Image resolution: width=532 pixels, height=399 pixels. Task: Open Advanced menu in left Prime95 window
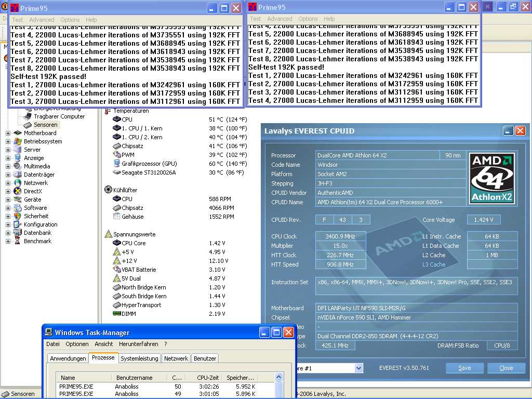tap(42, 20)
